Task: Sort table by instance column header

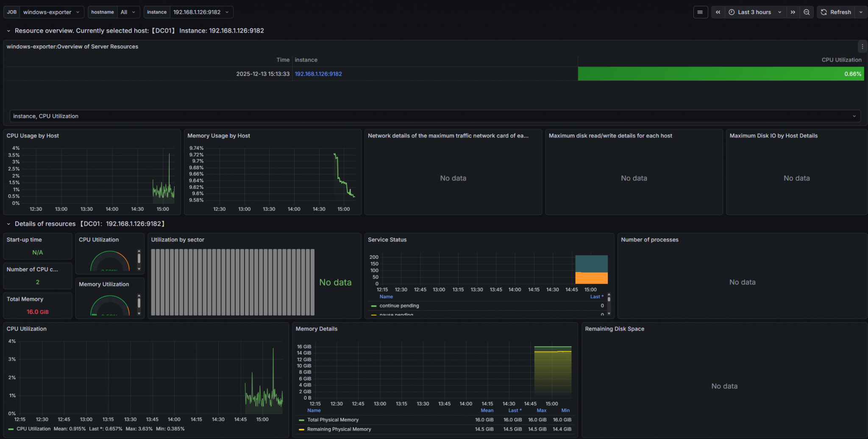Action: tap(306, 60)
